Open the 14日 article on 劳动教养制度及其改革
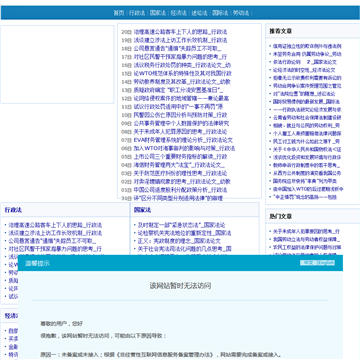Image resolution: width=360 pixels, height=360 pixels. coord(182,82)
